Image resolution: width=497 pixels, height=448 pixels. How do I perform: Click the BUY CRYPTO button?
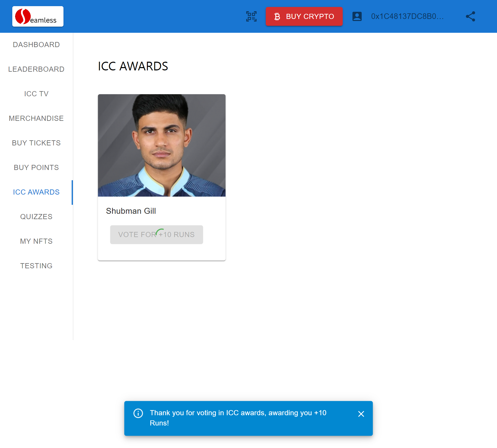tap(304, 16)
